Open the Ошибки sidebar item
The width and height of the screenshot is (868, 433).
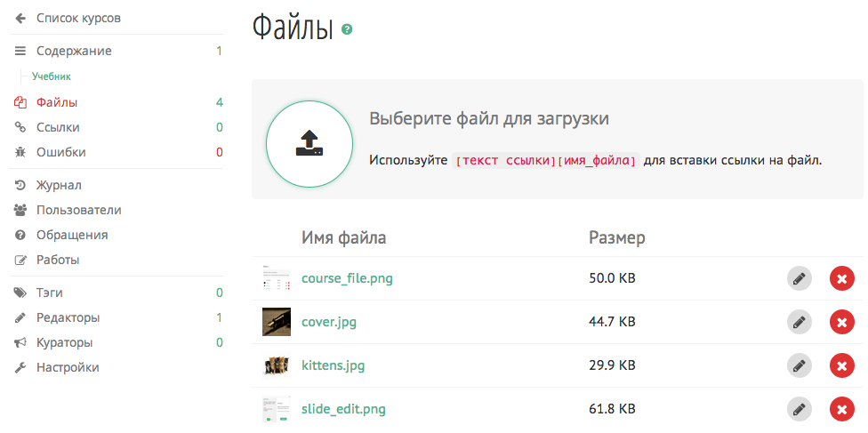point(60,152)
